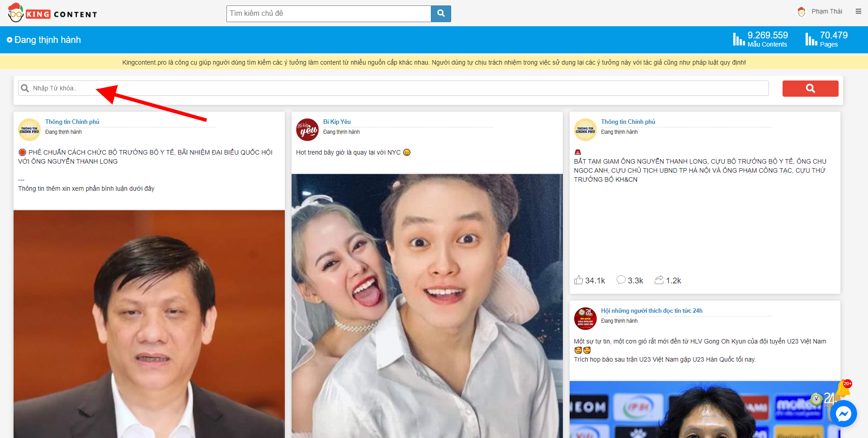
Task: Click the Phạm Thái user avatar
Action: pos(802,12)
